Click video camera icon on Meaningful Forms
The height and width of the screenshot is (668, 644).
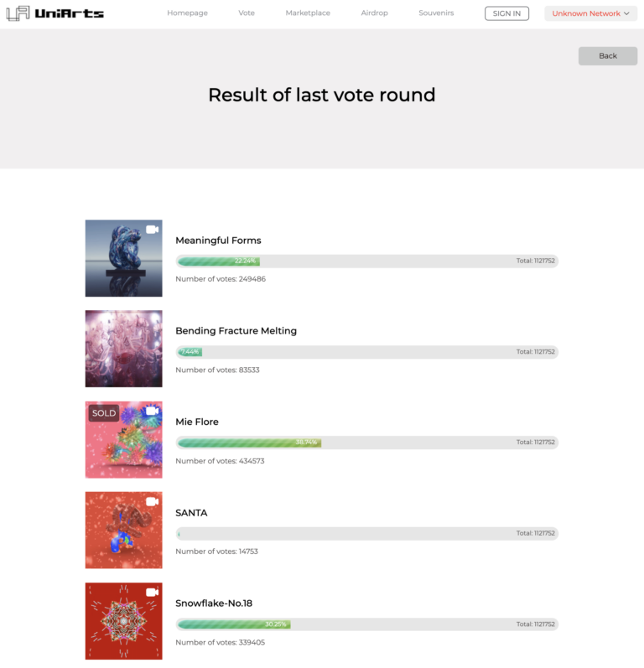[152, 230]
